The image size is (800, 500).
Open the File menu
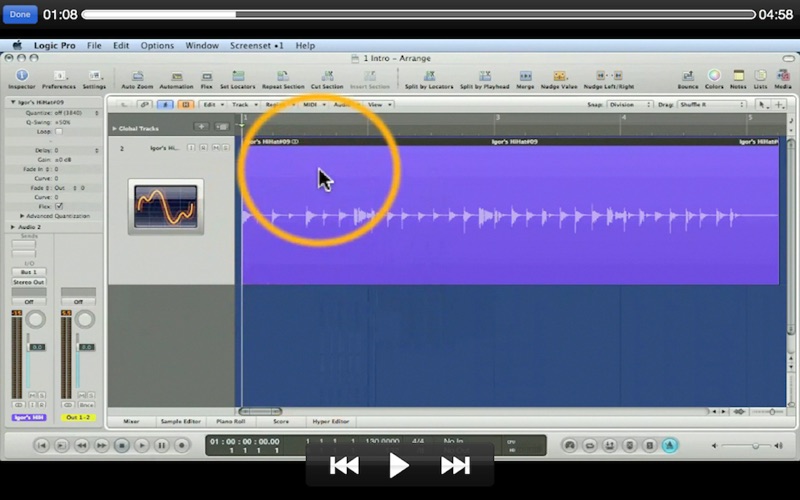click(x=94, y=45)
